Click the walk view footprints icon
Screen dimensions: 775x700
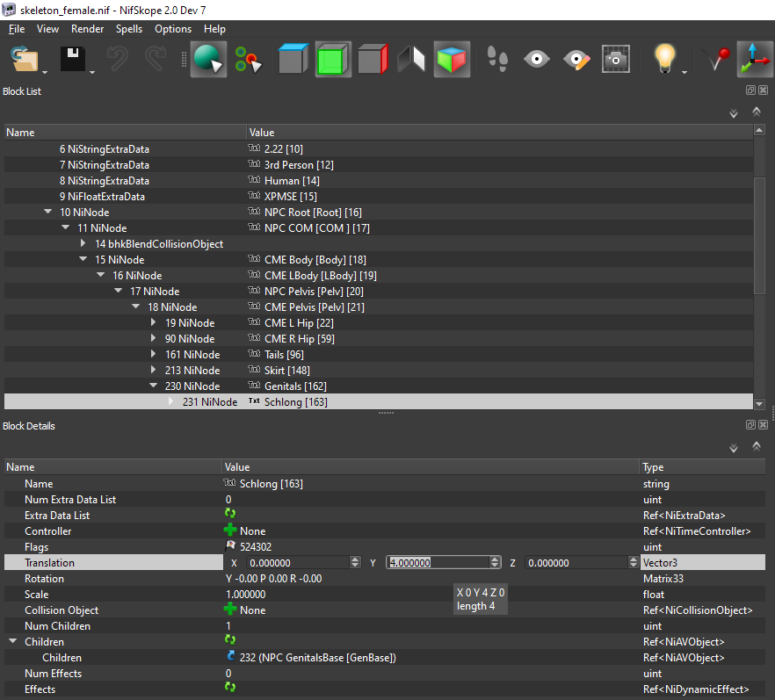(x=497, y=59)
